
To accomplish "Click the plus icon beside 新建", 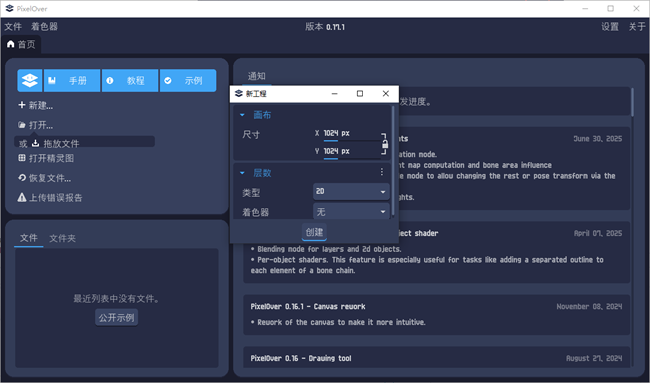I will (x=22, y=105).
